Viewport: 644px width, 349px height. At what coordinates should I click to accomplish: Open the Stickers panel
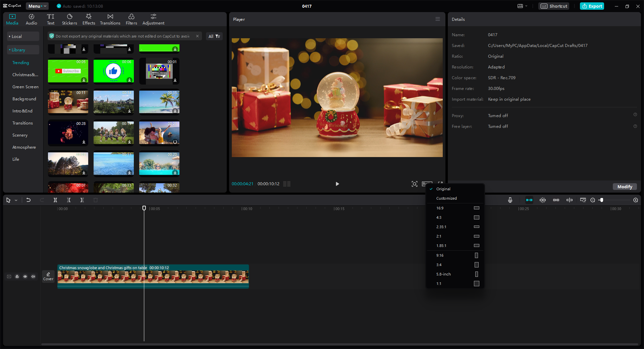tap(69, 19)
